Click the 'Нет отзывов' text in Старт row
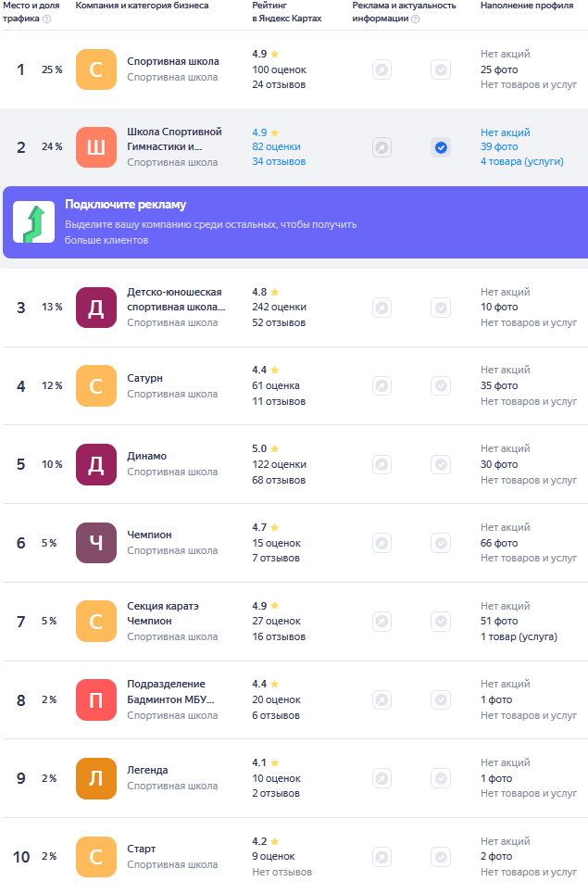The image size is (588, 894). tap(282, 873)
